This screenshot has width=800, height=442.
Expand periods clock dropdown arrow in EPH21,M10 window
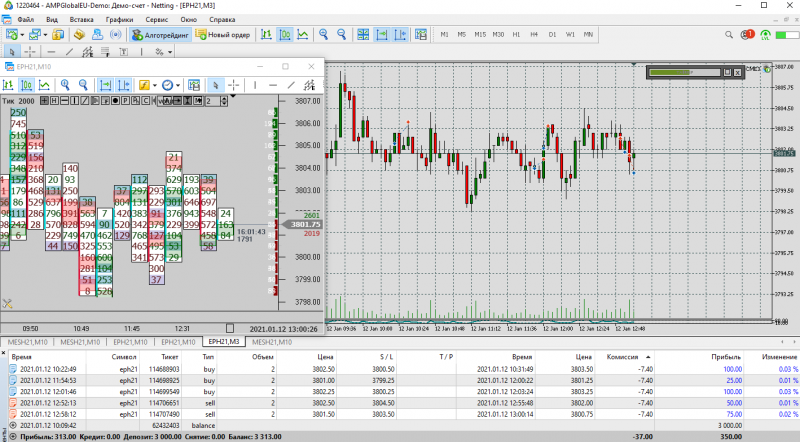(178, 85)
